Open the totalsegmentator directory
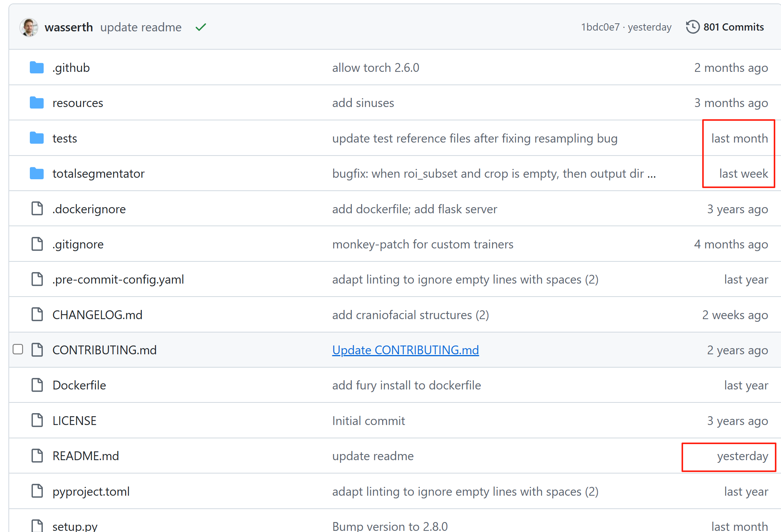Screen dimensions: 781x532 98,174
